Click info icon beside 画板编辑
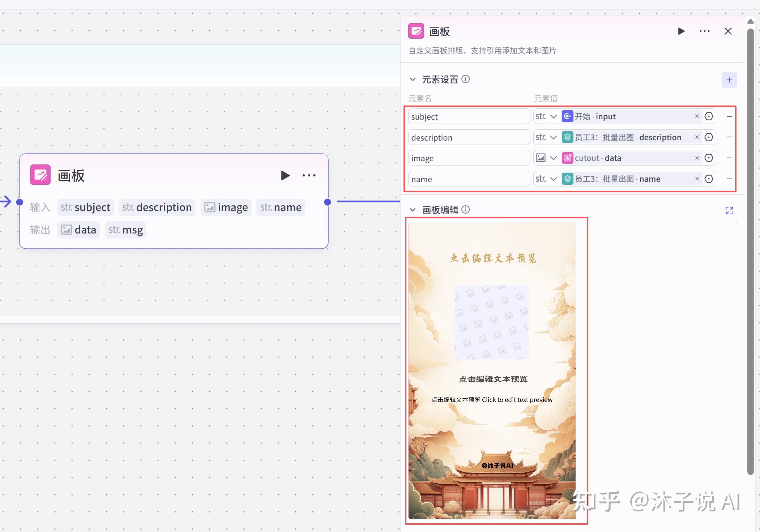 click(466, 210)
